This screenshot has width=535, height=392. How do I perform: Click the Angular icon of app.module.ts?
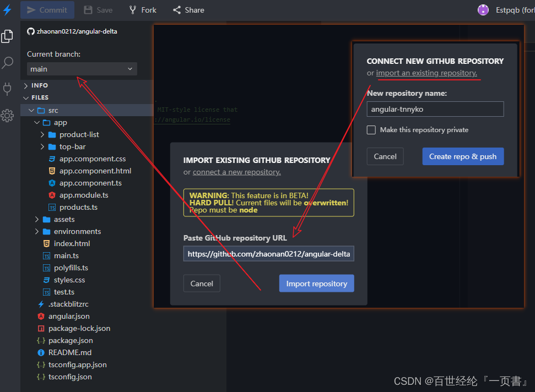(52, 195)
